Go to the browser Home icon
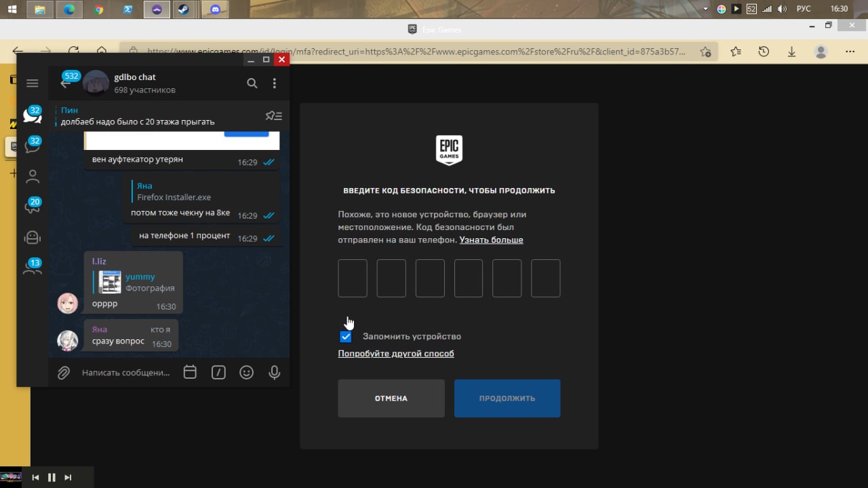This screenshot has width=868, height=488. pos(102,52)
